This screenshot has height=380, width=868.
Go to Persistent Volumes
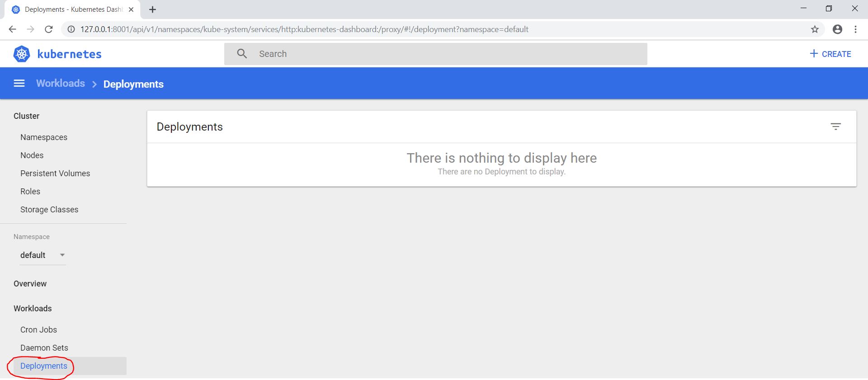pos(55,174)
